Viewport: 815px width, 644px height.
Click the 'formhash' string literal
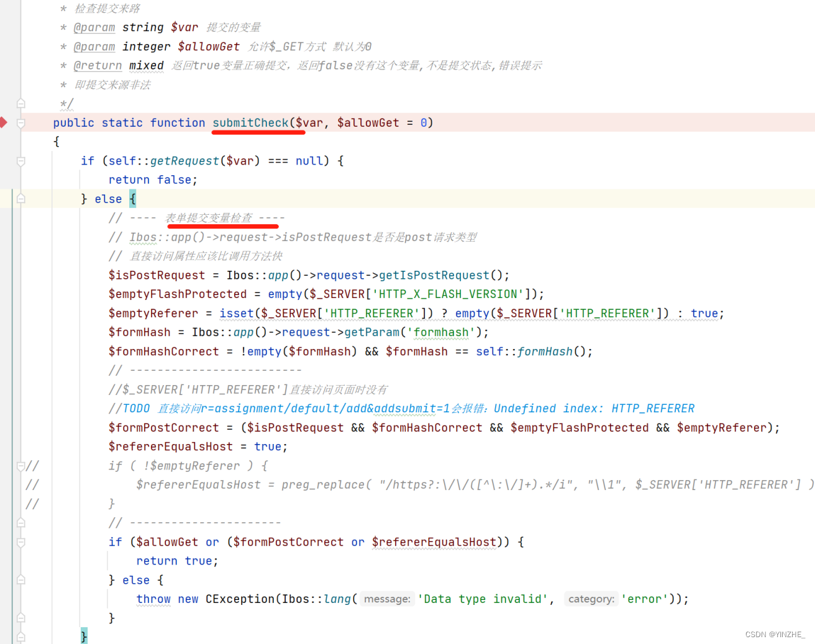pyautogui.click(x=441, y=332)
